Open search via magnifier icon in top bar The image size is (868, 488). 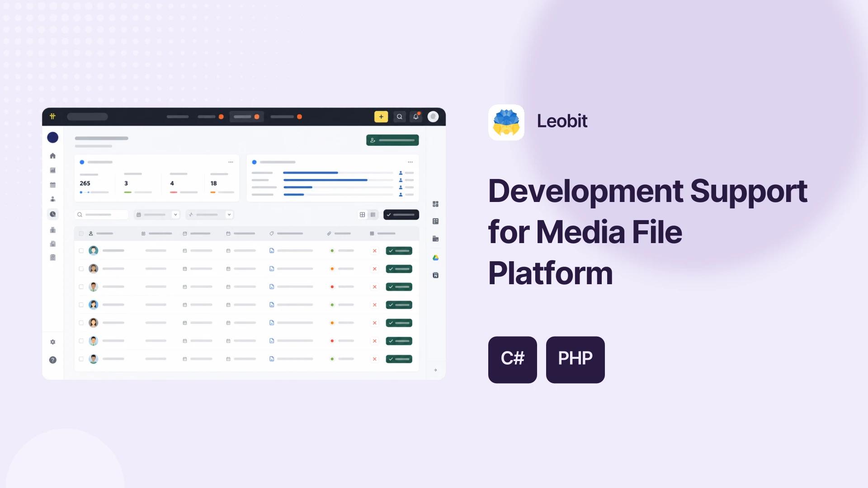click(x=400, y=117)
